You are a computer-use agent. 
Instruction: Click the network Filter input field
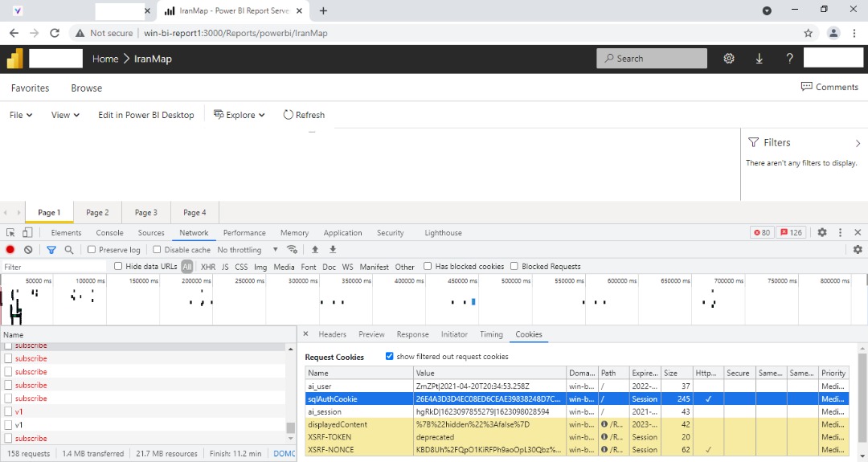[x=54, y=267]
